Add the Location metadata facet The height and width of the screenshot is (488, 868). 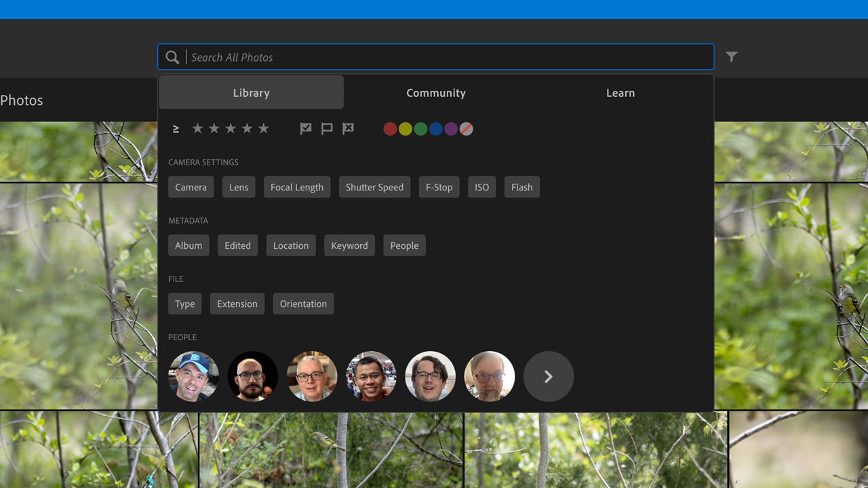(291, 245)
